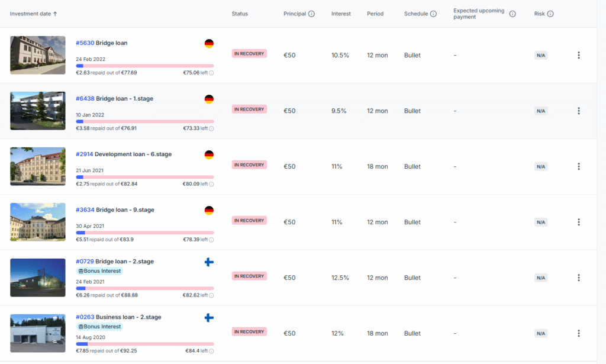Click the property thumbnail for loan #5630

pyautogui.click(x=38, y=55)
